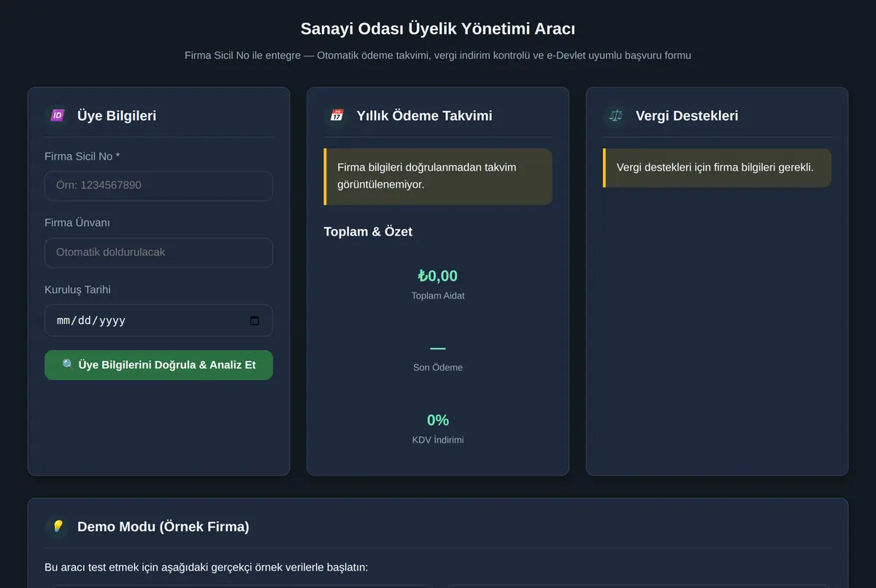Open the date picker calendar icon in Kuruluş Tarihi

point(254,320)
